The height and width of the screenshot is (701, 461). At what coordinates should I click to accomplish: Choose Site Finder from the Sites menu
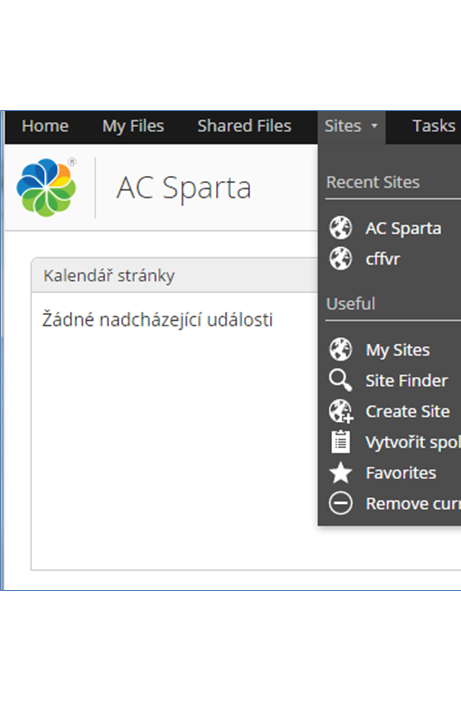coord(406,380)
